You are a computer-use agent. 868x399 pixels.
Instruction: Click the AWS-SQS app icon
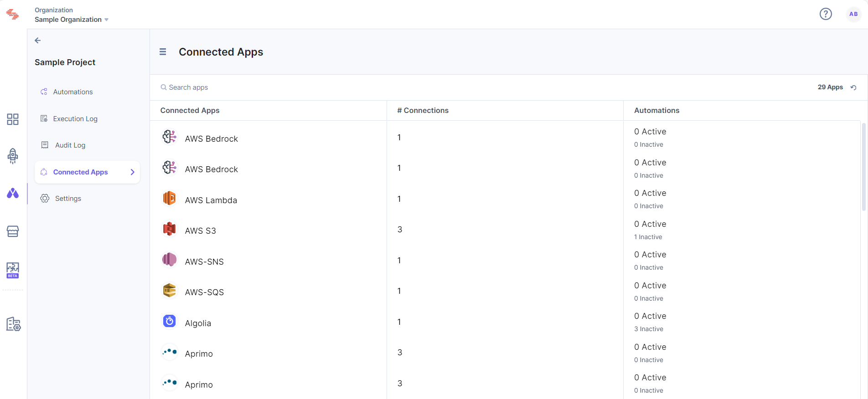pyautogui.click(x=170, y=290)
